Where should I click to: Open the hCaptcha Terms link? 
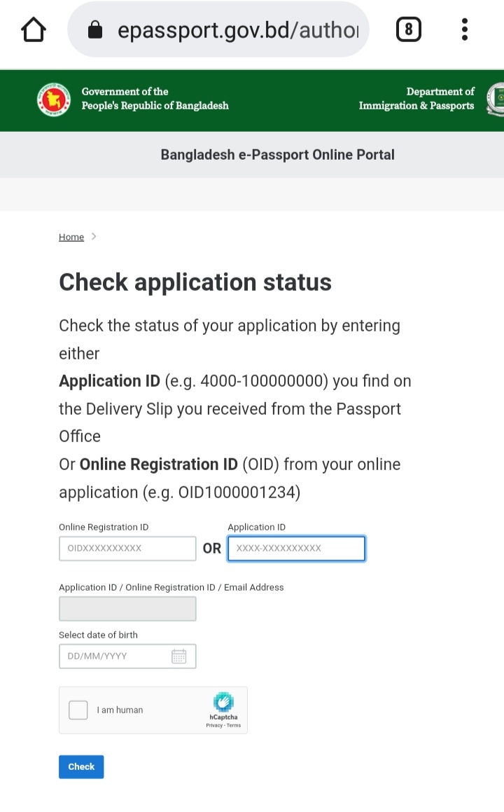pyautogui.click(x=234, y=726)
